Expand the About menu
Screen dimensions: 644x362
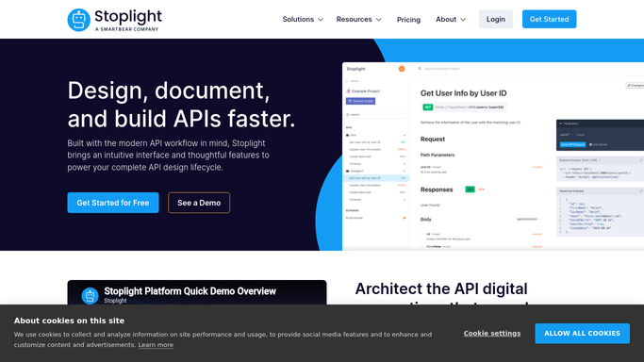[x=451, y=19]
